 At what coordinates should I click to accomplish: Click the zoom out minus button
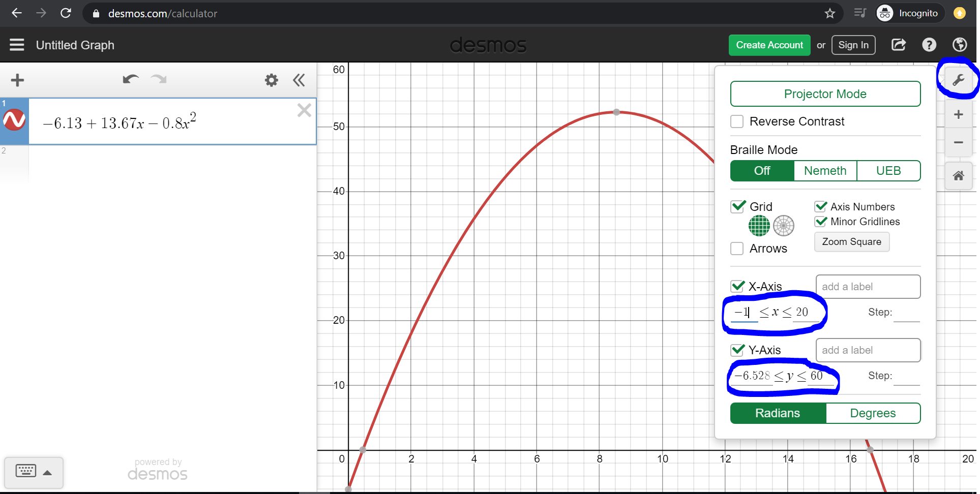[958, 142]
